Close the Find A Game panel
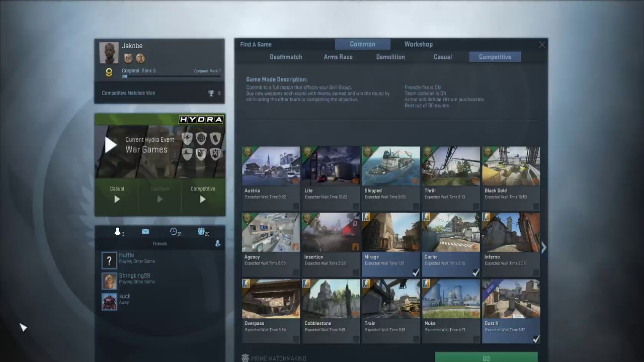The width and height of the screenshot is (644, 362). pos(542,45)
